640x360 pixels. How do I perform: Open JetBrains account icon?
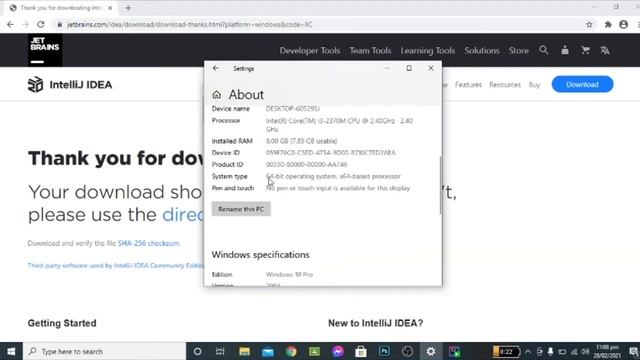tap(565, 50)
